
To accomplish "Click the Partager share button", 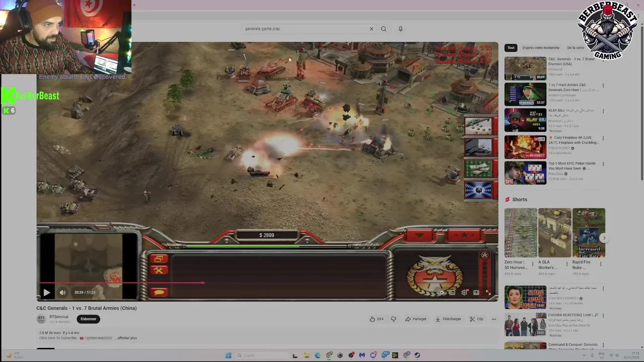I will [x=416, y=319].
